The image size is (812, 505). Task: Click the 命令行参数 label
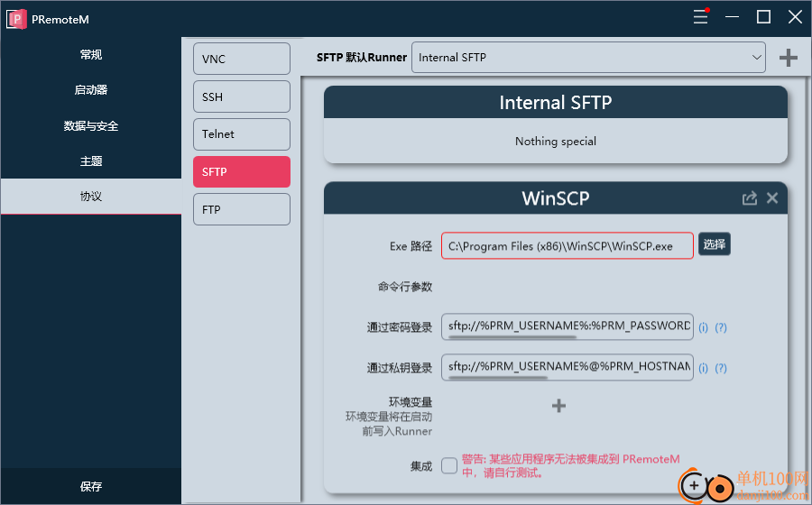pos(405,287)
